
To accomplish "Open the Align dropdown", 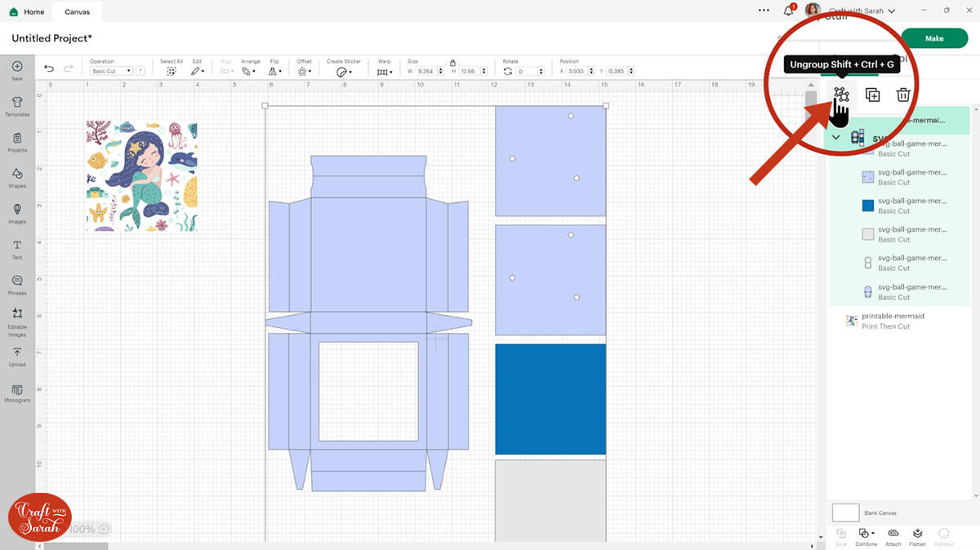I will 226,71.
